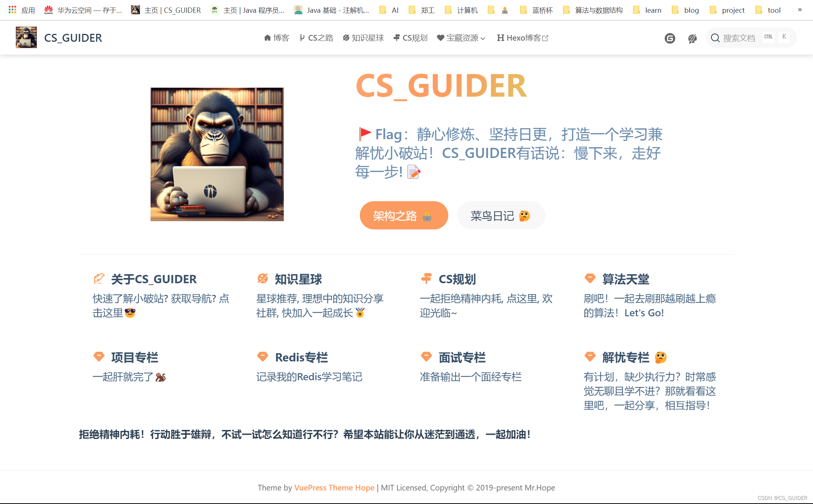The width and height of the screenshot is (813, 504).
Task: Click the gem icon beside 算法天堂
Action: pyautogui.click(x=589, y=279)
